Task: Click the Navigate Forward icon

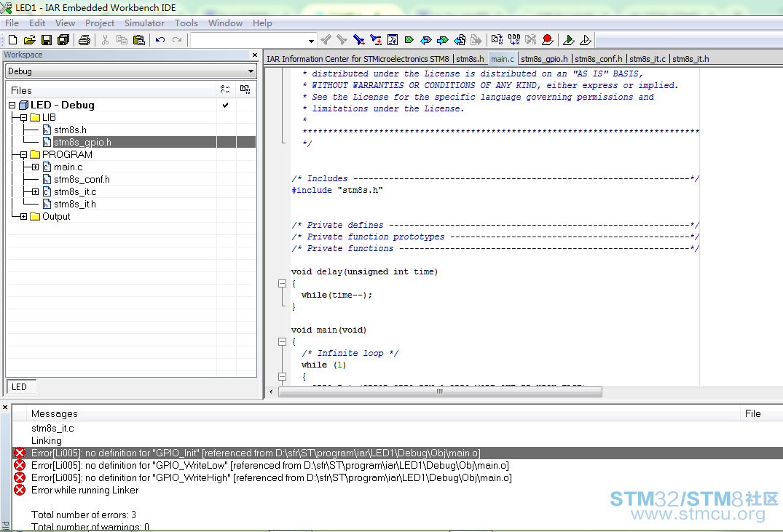Action: coord(476,40)
